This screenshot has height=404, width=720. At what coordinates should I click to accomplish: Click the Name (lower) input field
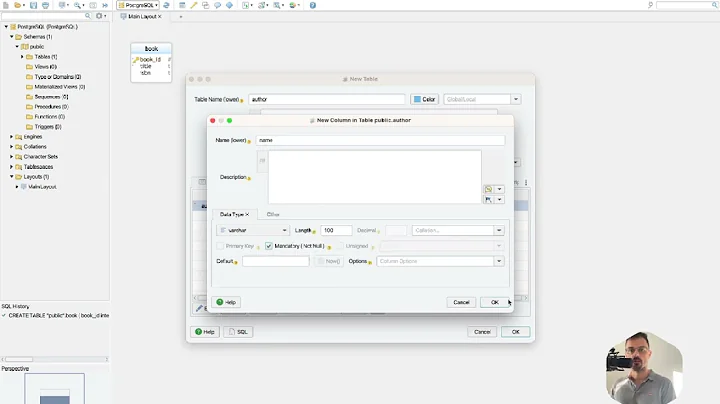click(380, 140)
